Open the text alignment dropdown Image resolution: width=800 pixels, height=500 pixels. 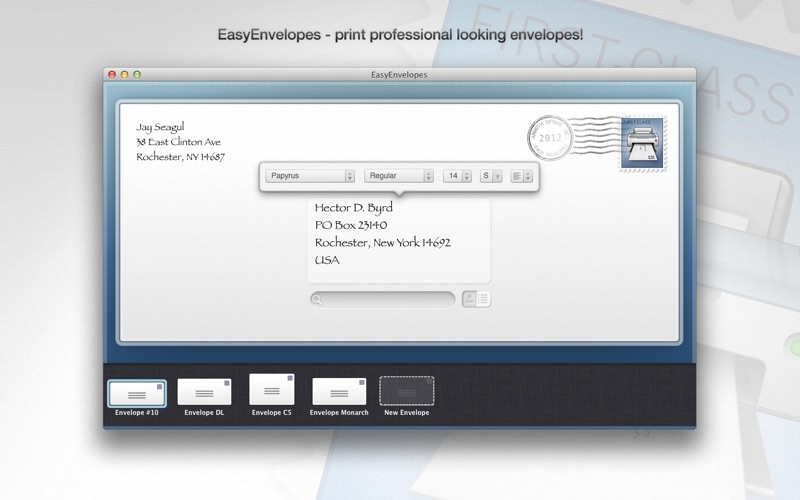(521, 176)
